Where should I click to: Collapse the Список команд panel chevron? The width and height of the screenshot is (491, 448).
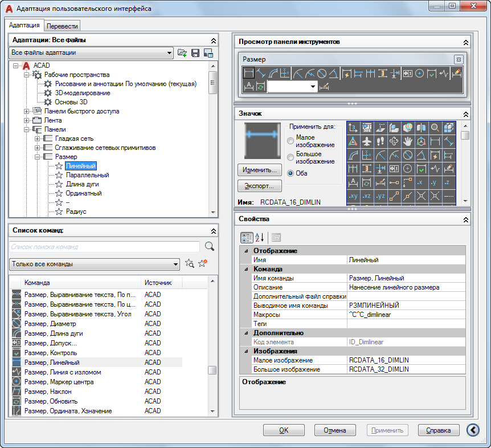tap(214, 231)
